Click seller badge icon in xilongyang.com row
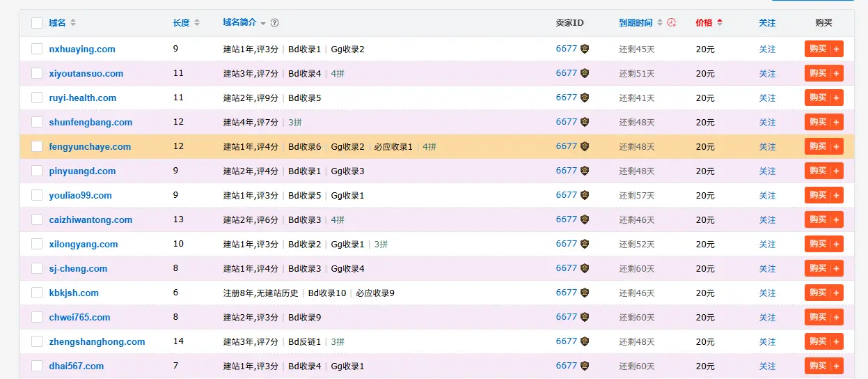This screenshot has width=868, height=379. coord(585,244)
